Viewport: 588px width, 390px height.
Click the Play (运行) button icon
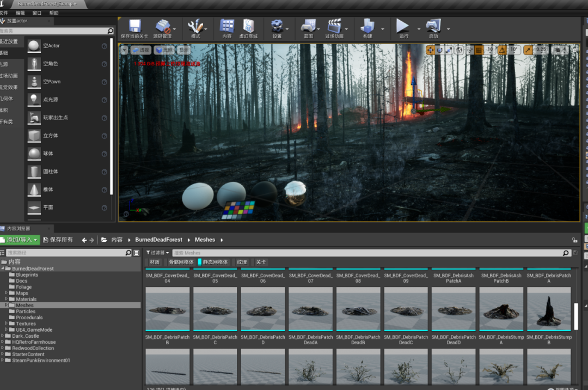coord(402,26)
